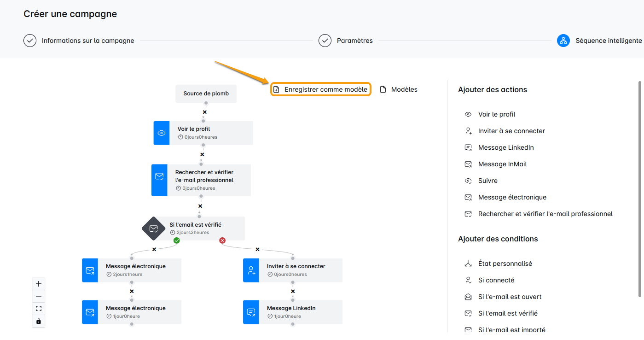Screen dimensions: 644x340
Task: Click the diamond condition icon for email verified
Action: pos(153,229)
